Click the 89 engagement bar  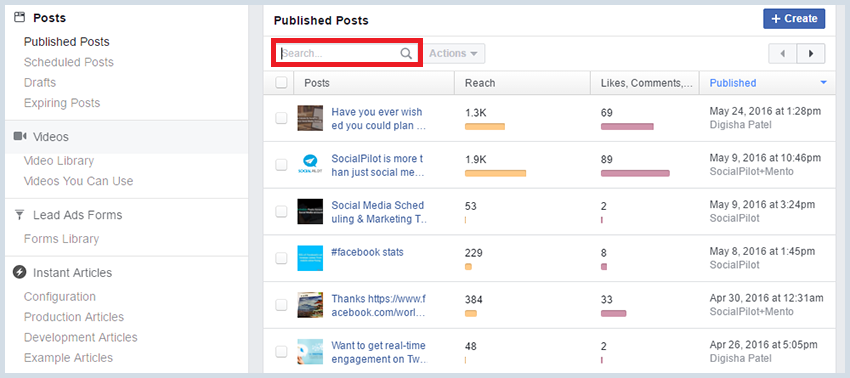tap(635, 174)
